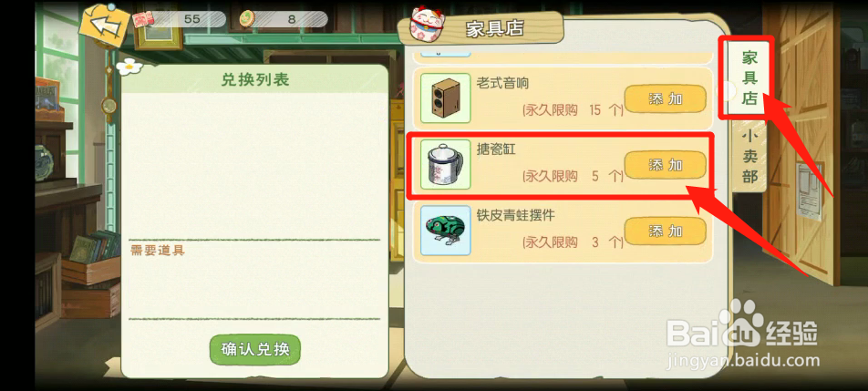Click the gold coin currency icon
868x391 pixels.
coord(247,19)
